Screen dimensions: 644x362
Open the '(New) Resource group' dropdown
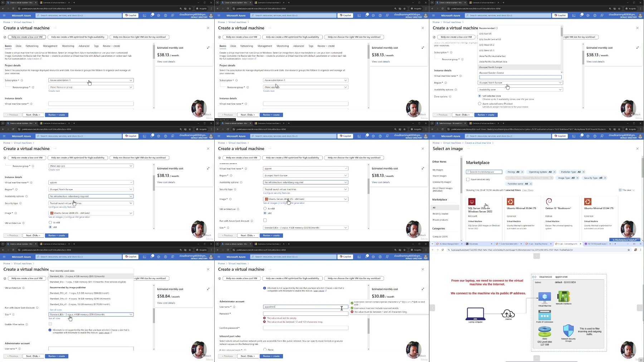click(x=91, y=87)
